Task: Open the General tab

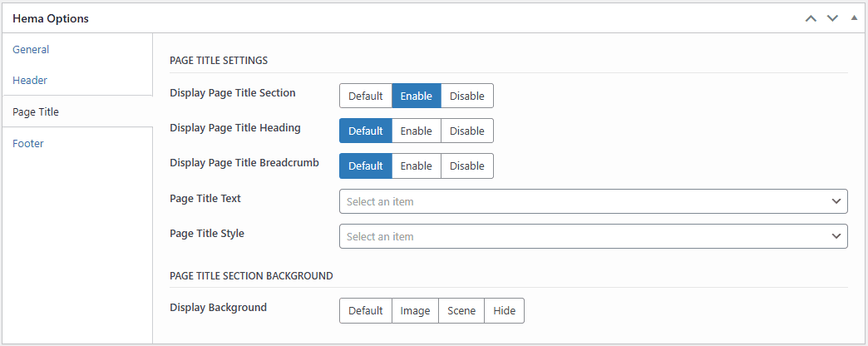Action: (31, 50)
